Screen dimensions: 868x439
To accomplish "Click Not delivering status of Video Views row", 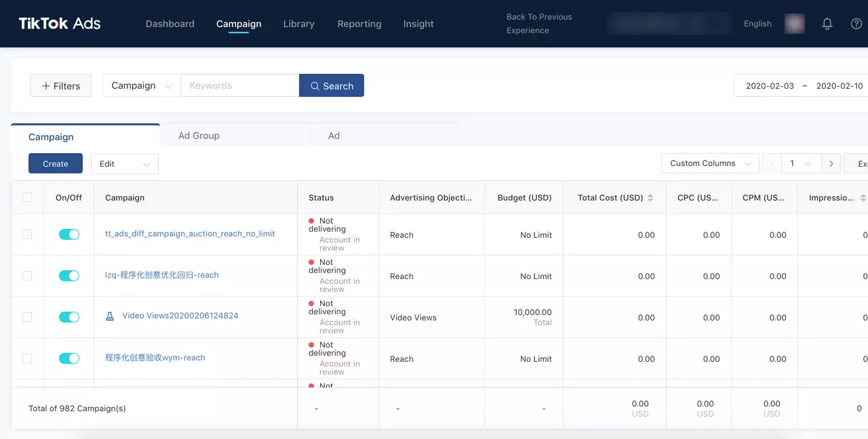I will pyautogui.click(x=327, y=308).
